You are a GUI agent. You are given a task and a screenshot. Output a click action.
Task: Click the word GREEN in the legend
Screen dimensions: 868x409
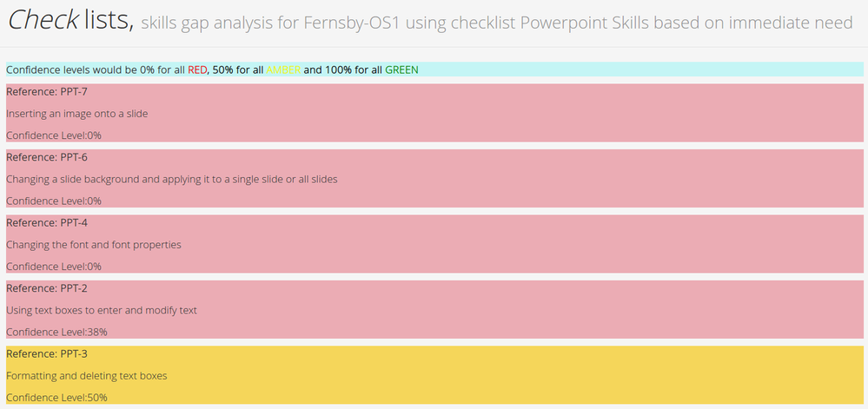[x=401, y=69]
